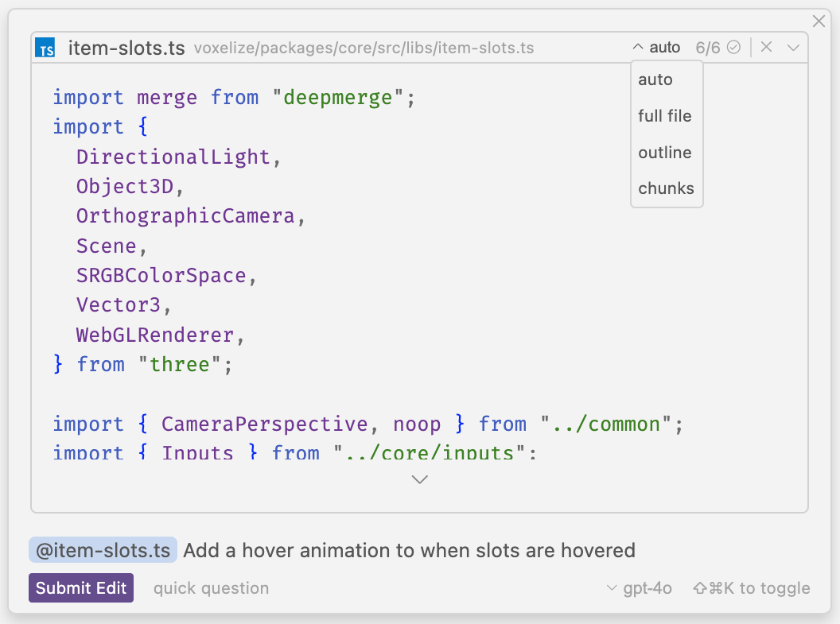
Task: Remove item-slots.ts using its X icon
Action: pyautogui.click(x=766, y=48)
